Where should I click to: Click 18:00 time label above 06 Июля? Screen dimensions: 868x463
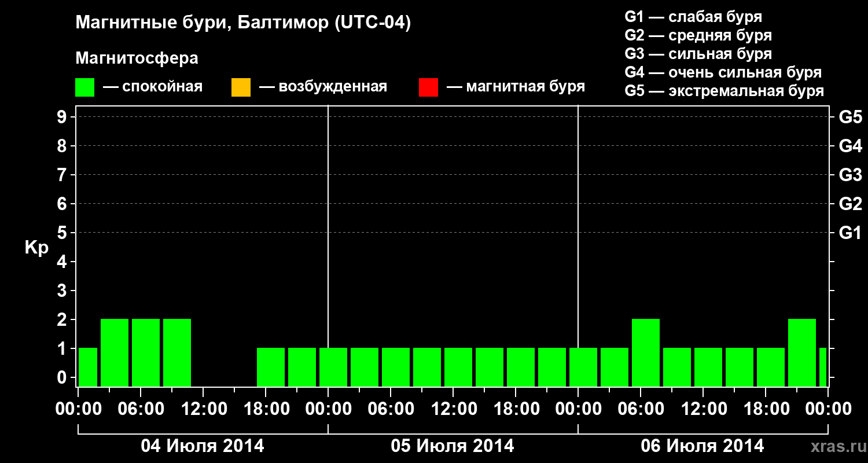click(766, 409)
